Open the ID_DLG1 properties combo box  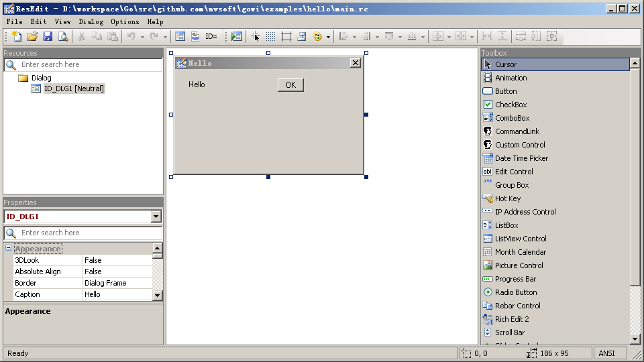tap(83, 217)
